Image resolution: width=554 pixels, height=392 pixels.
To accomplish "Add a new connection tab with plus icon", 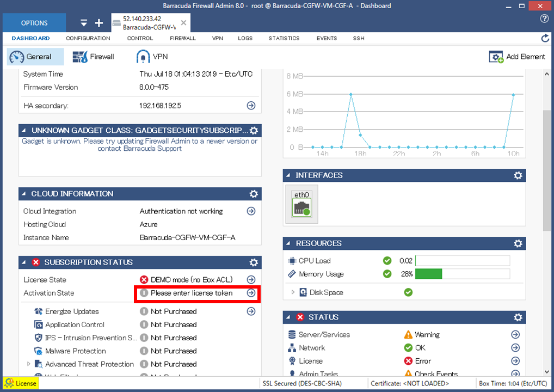I will [x=99, y=23].
